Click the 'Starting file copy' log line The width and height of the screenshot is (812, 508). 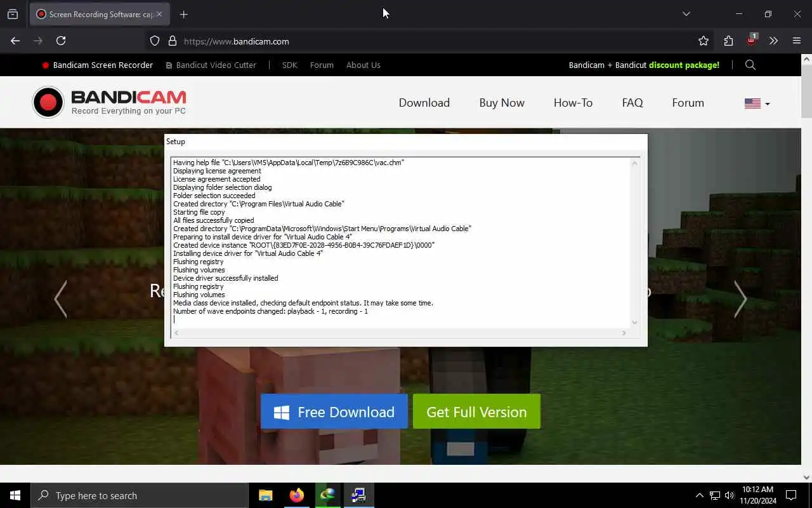coord(199,212)
